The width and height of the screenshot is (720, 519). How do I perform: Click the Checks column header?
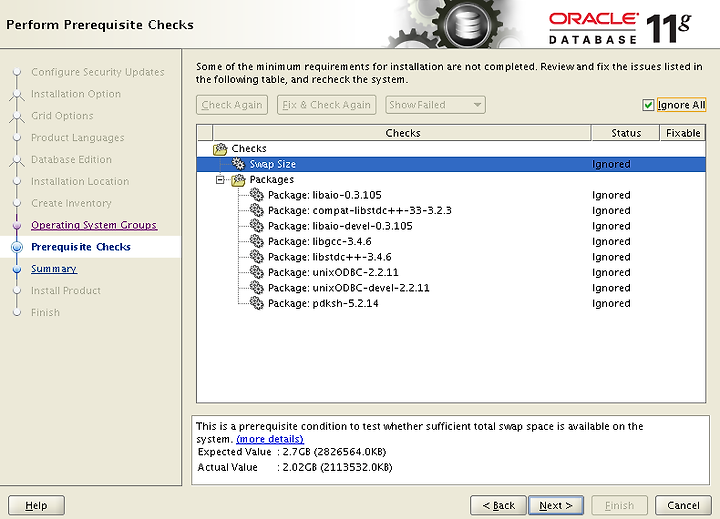(402, 133)
